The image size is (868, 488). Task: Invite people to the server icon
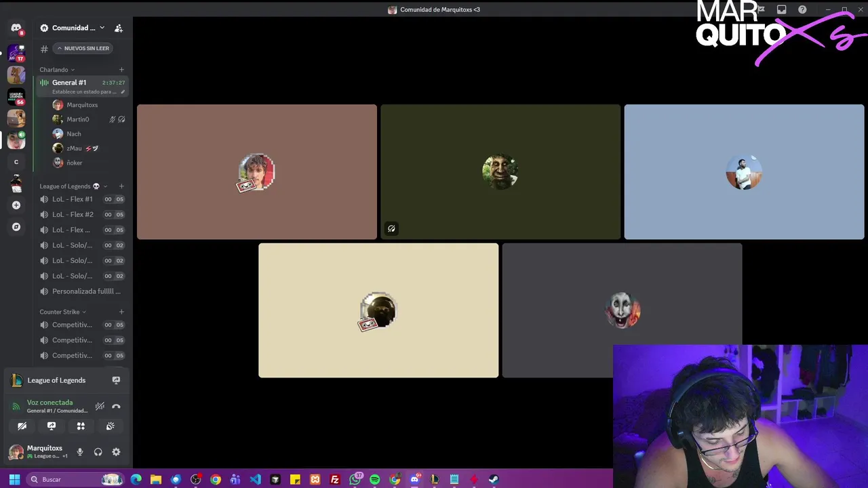point(119,28)
